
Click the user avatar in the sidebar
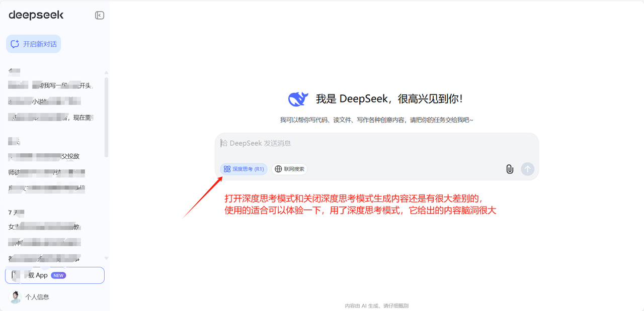(16, 297)
